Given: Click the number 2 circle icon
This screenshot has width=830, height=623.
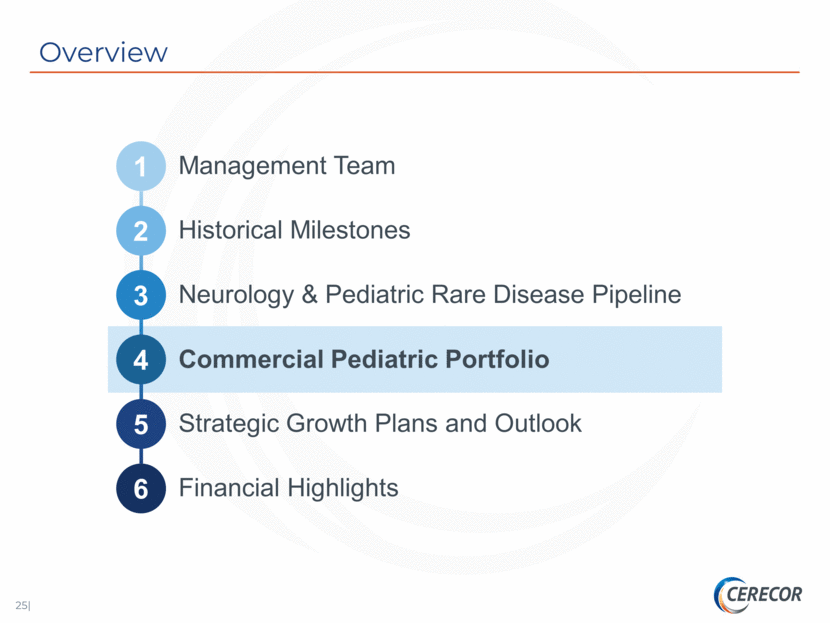Looking at the screenshot, I should tap(141, 231).
